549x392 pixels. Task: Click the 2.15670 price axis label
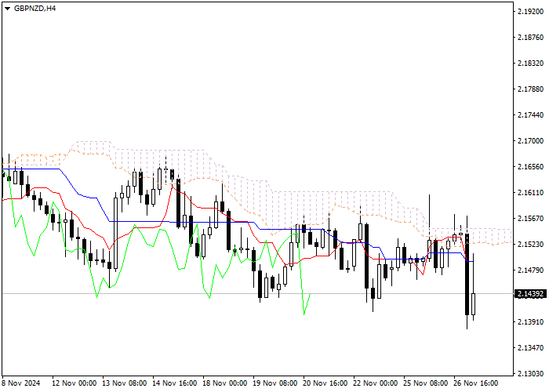coord(530,219)
